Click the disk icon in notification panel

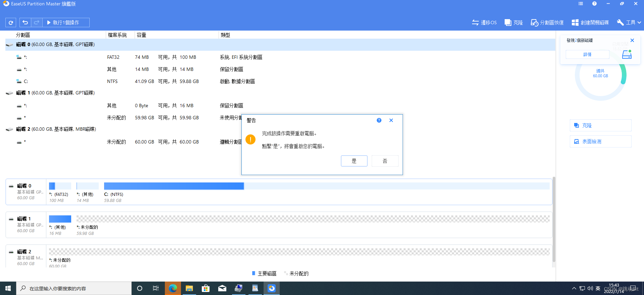click(x=627, y=54)
